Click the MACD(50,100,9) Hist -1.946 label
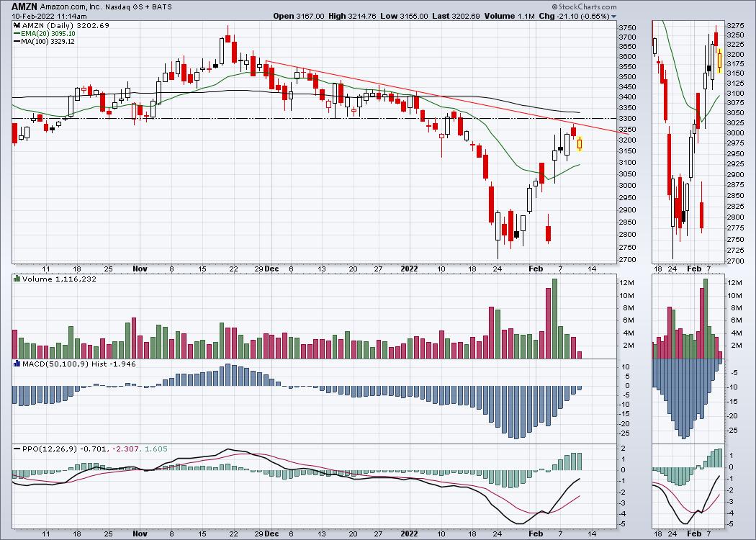Screen dimensions: 756x540 [x=79, y=364]
